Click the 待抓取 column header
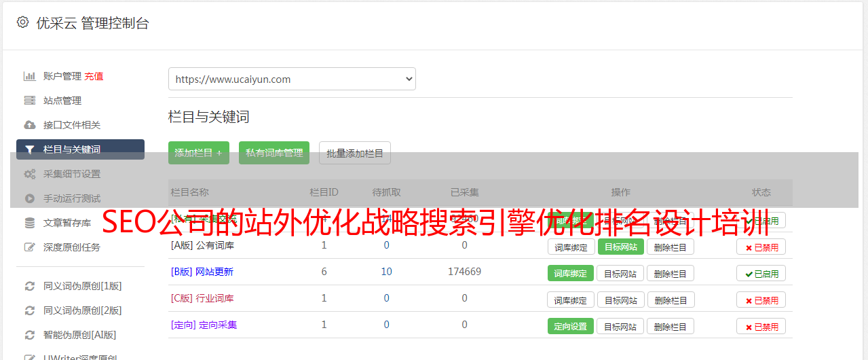 386,192
